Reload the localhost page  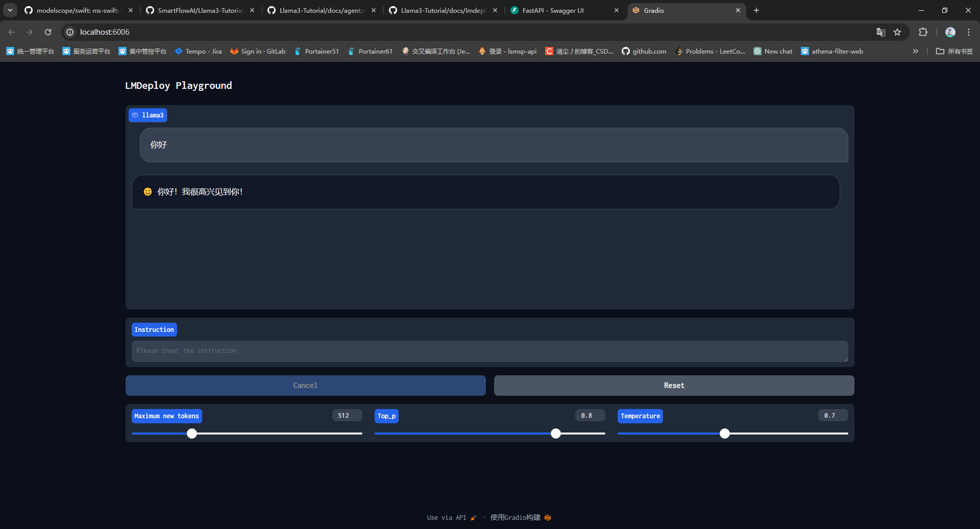coord(48,32)
